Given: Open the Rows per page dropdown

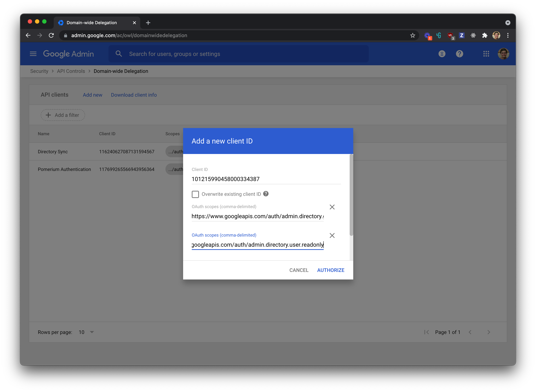Looking at the screenshot, I should click(86, 332).
